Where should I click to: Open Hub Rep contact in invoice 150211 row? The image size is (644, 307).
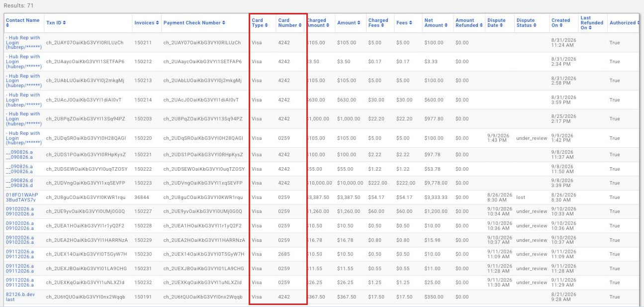point(23,43)
